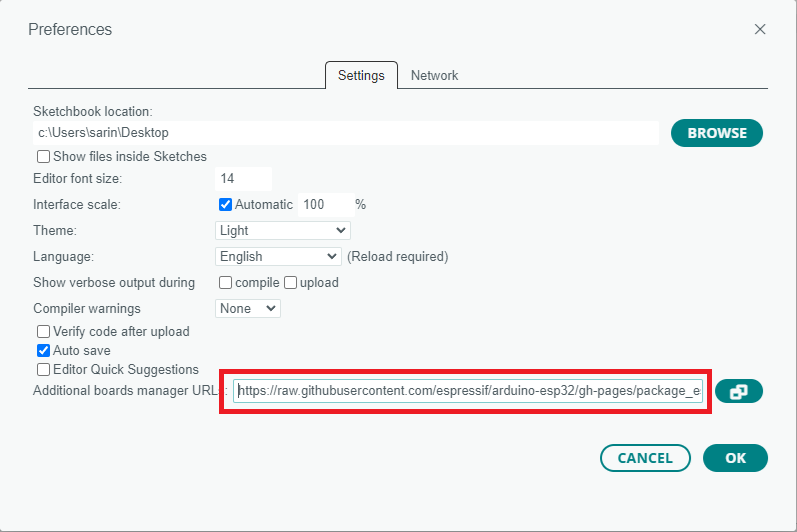Select the Settings tab
Image resolution: width=797 pixels, height=532 pixels.
click(361, 75)
